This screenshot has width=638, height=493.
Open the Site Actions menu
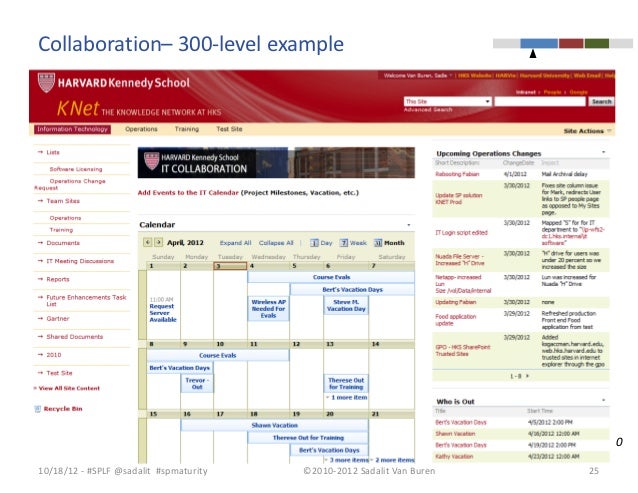587,131
